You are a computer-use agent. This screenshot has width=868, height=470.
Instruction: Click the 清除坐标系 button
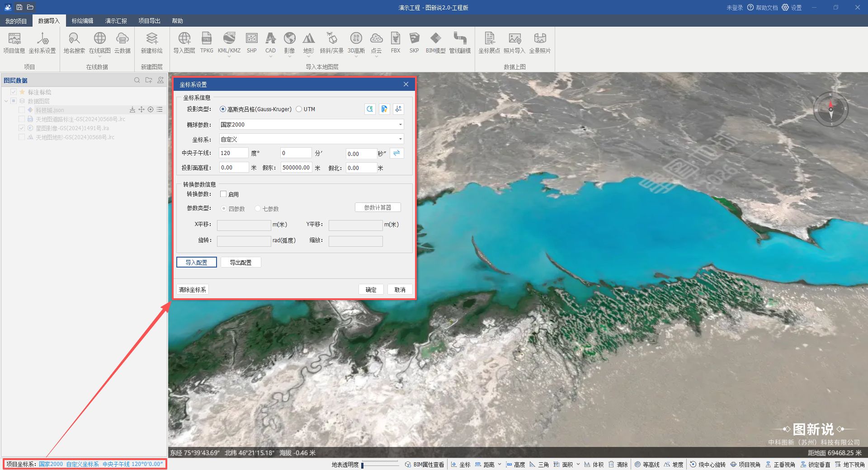pyautogui.click(x=192, y=290)
